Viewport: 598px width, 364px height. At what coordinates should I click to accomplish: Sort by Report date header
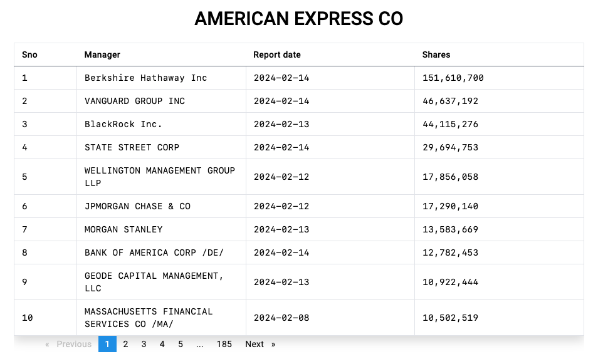click(277, 55)
